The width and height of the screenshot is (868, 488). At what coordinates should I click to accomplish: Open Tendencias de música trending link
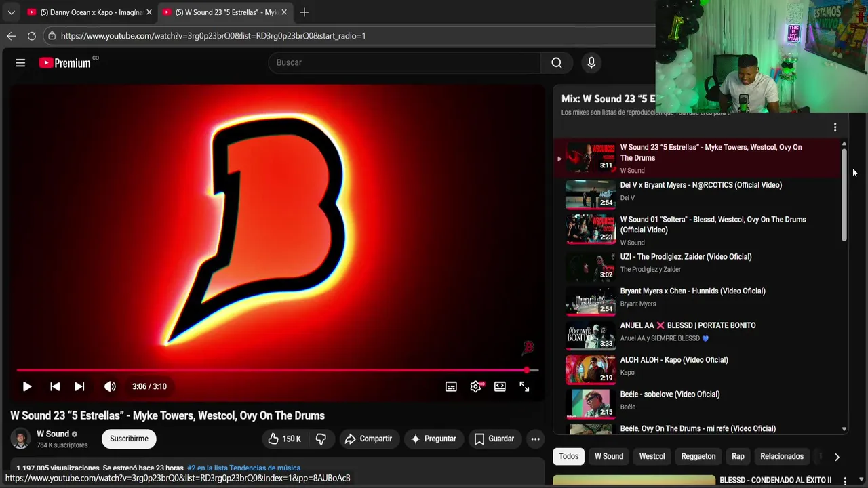pyautogui.click(x=243, y=468)
